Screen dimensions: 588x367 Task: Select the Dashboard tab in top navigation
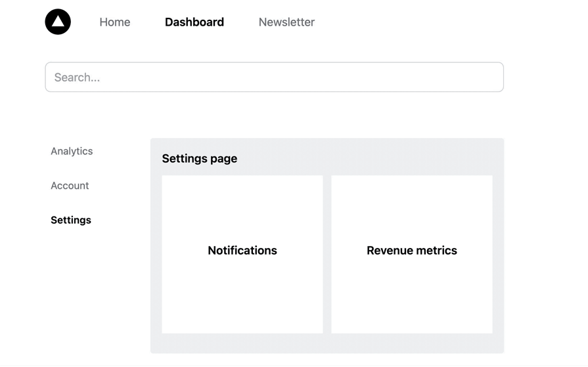(194, 22)
